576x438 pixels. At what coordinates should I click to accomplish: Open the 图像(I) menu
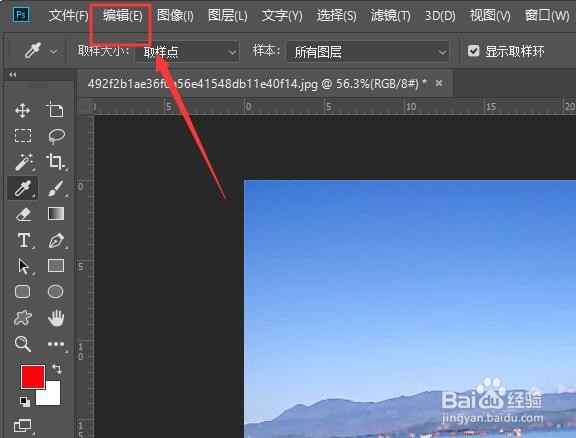pyautogui.click(x=175, y=16)
